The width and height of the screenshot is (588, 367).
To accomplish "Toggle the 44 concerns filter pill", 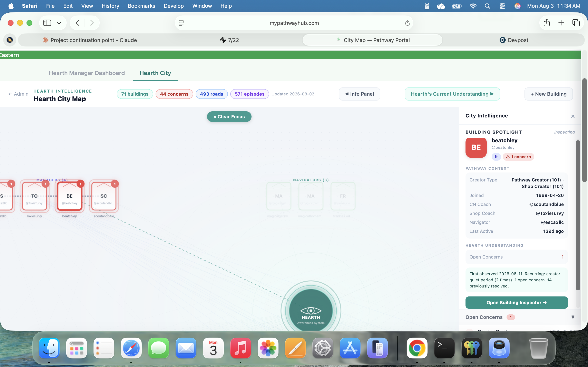I will pos(174,94).
